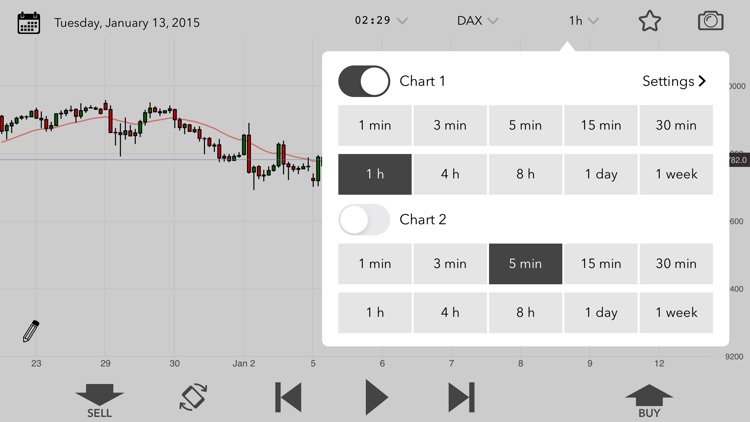Set Chart 2 to 1 week
The image size is (750, 422).
tap(676, 312)
